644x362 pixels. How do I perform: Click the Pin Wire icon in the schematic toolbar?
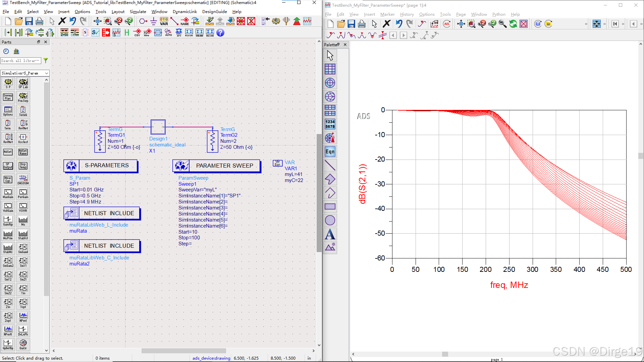pos(147,33)
